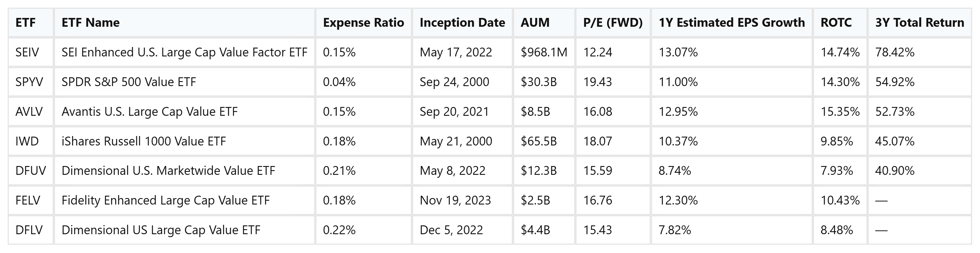Click the Expense Ratio column header
The image size is (980, 253).
click(363, 23)
